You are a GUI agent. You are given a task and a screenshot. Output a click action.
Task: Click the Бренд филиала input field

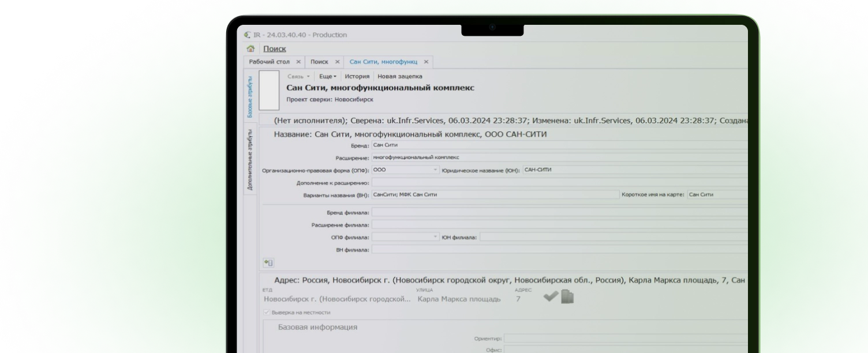tap(560, 213)
